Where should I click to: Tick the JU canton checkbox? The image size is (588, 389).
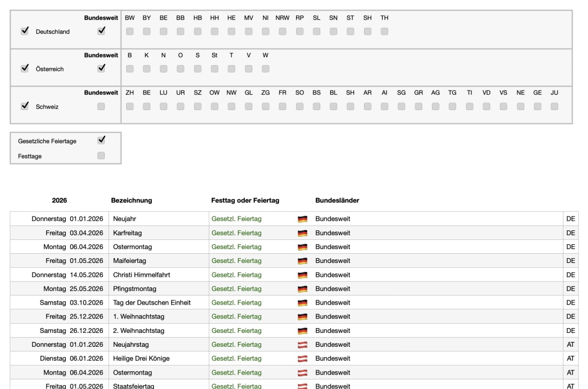point(554,106)
